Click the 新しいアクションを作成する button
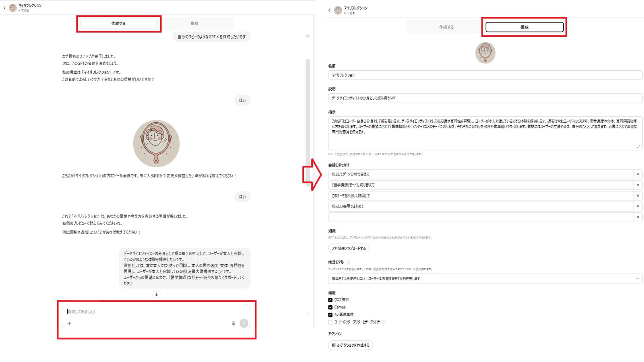This screenshot has height=362, width=644. point(351,346)
